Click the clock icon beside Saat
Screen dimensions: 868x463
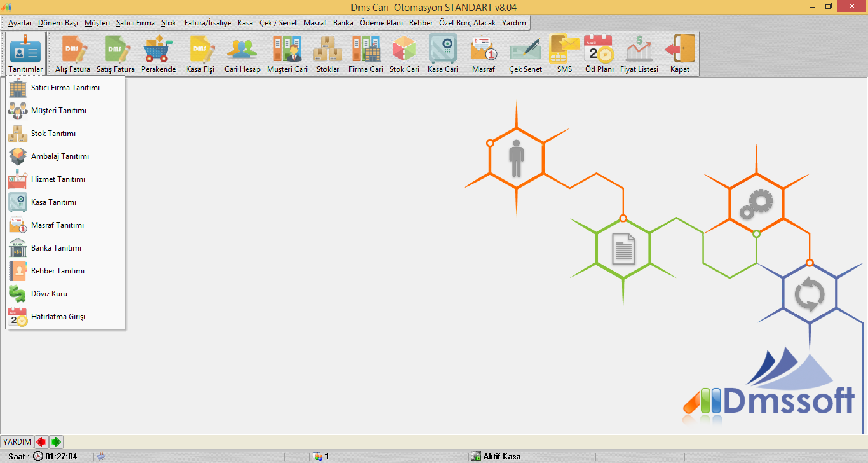pyautogui.click(x=38, y=456)
